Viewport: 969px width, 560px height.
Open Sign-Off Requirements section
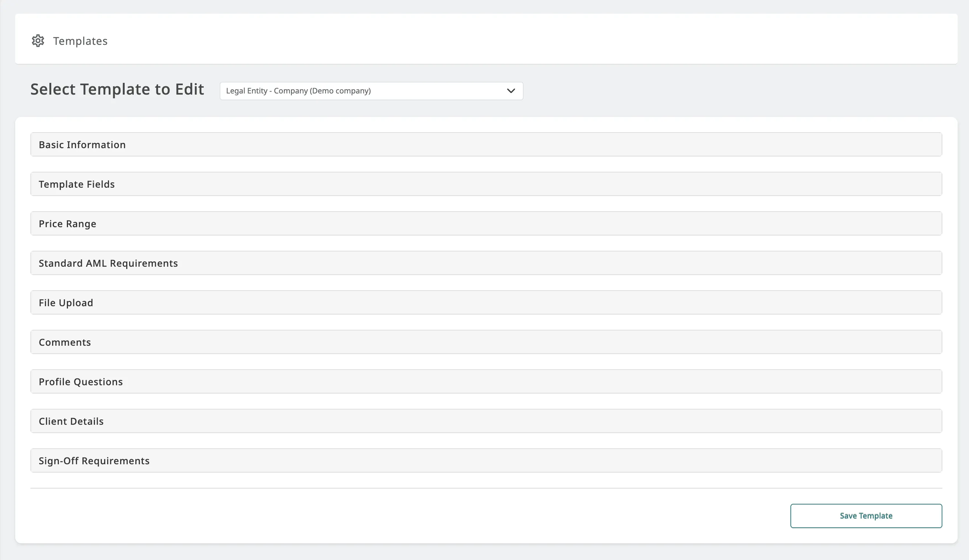(486, 461)
